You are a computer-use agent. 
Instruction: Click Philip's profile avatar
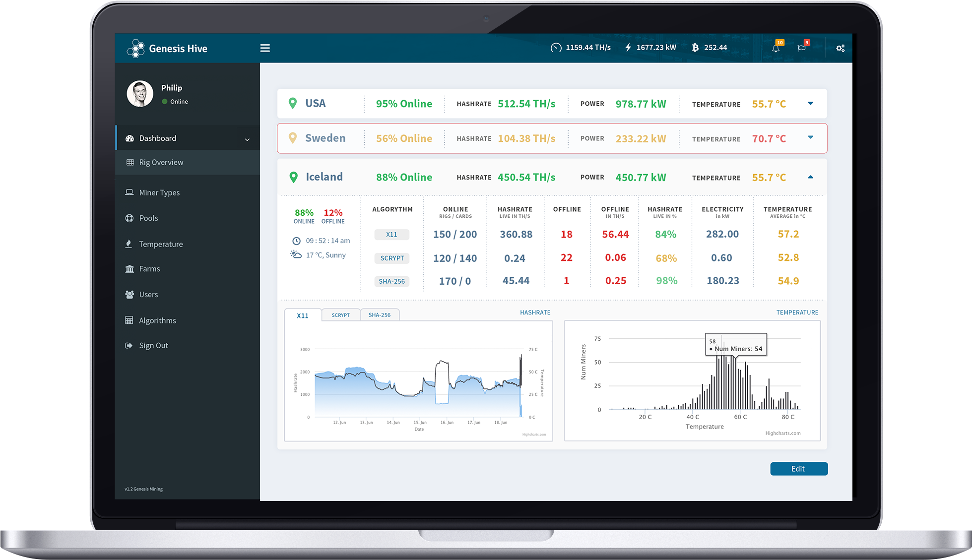pos(139,94)
